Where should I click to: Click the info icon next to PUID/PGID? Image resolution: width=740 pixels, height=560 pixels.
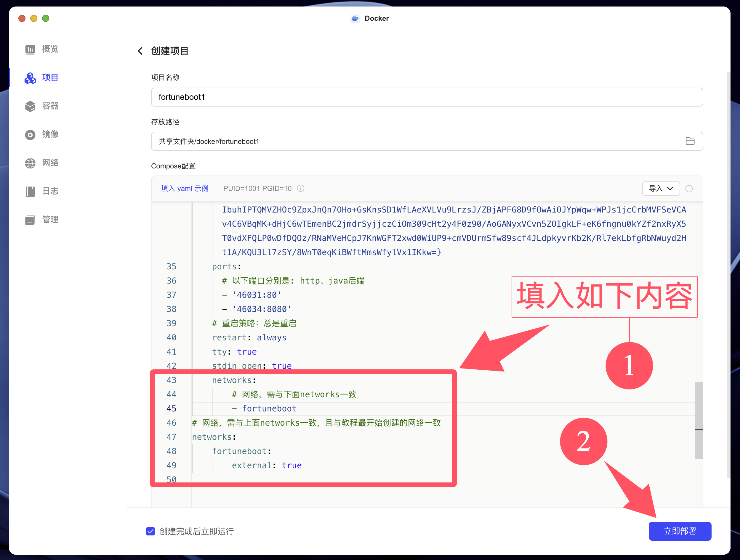(300, 189)
